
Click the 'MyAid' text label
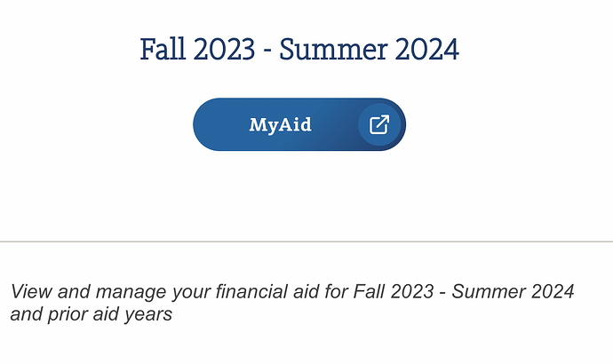[280, 124]
